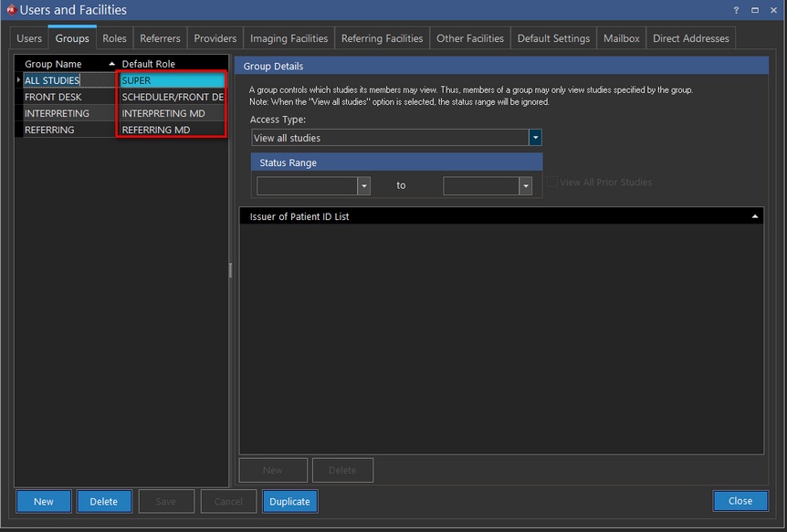The image size is (787, 532).
Task: Click the help question mark icon
Action: [x=736, y=10]
